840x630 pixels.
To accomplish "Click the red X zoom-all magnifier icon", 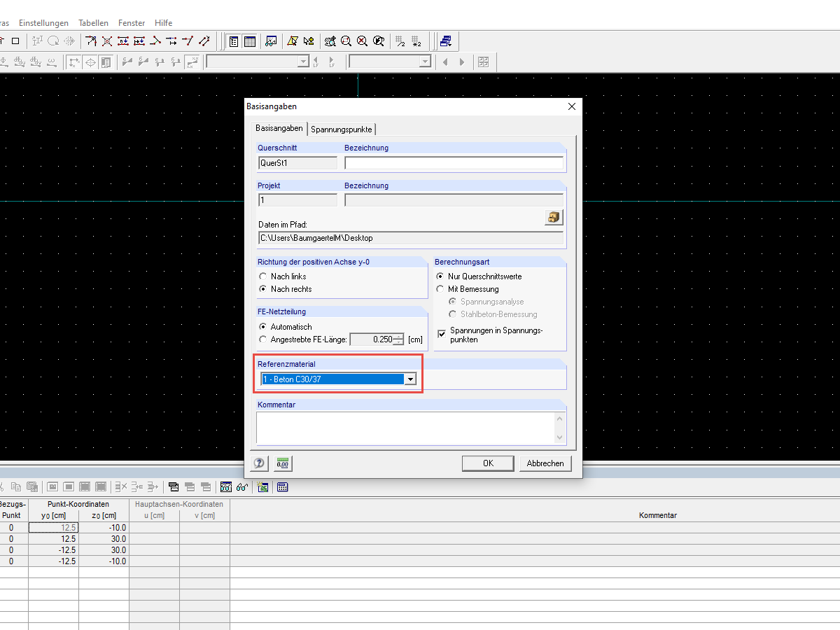I will point(362,41).
